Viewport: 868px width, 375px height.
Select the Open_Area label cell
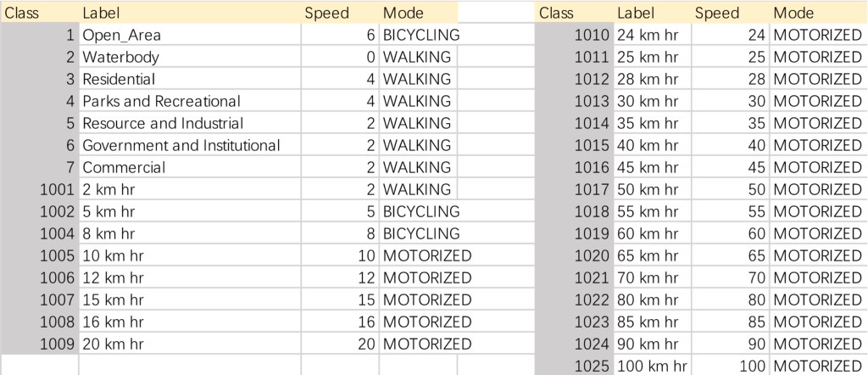point(121,36)
